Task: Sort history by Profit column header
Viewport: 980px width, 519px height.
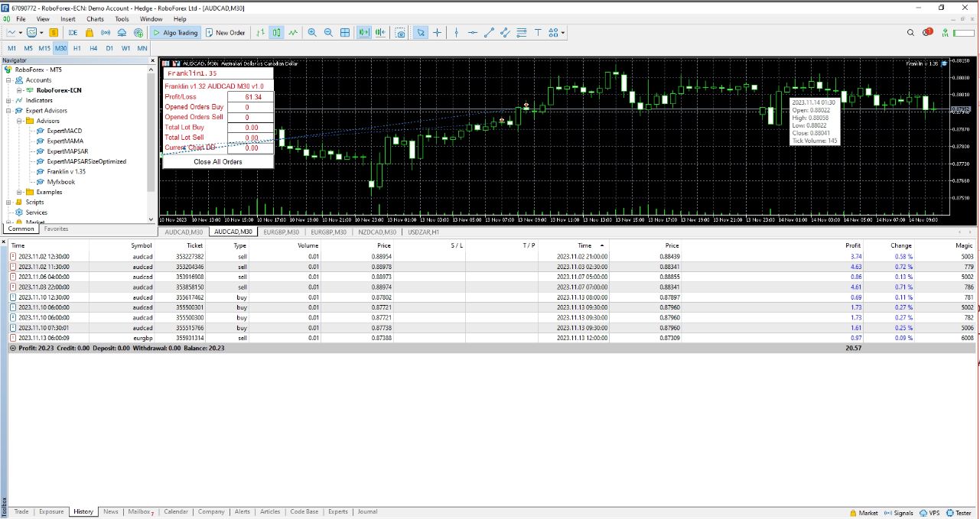Action: coord(853,245)
